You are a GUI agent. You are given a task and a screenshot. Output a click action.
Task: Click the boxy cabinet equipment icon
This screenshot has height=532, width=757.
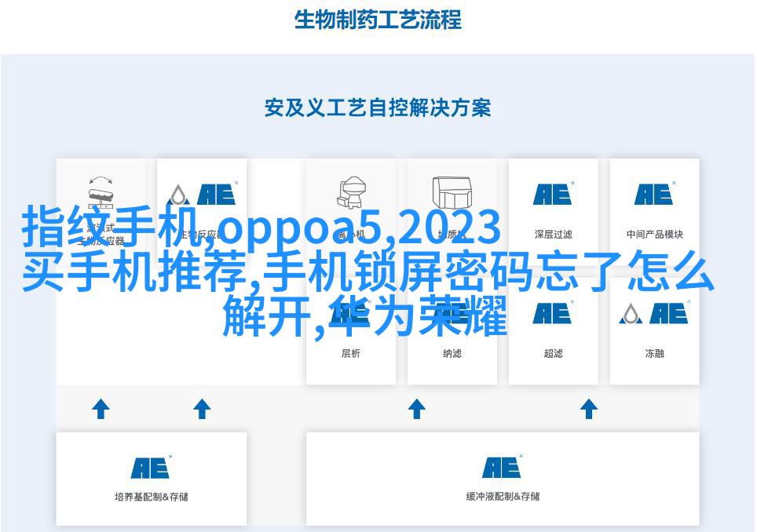452,192
